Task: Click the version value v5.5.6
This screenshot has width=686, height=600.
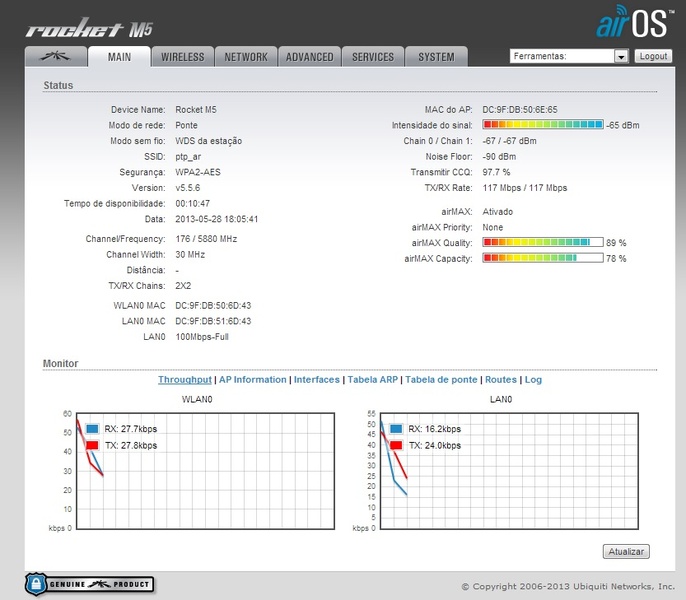Action: pyautogui.click(x=188, y=188)
